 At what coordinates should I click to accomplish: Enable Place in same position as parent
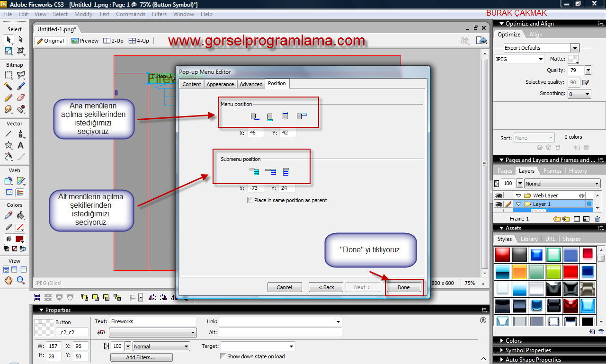(x=250, y=200)
